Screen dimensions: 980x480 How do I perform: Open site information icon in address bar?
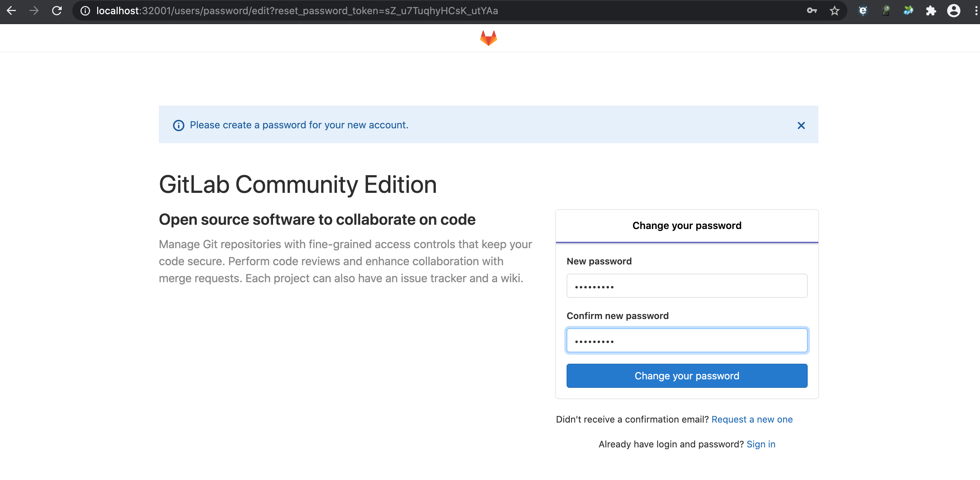click(x=85, y=11)
